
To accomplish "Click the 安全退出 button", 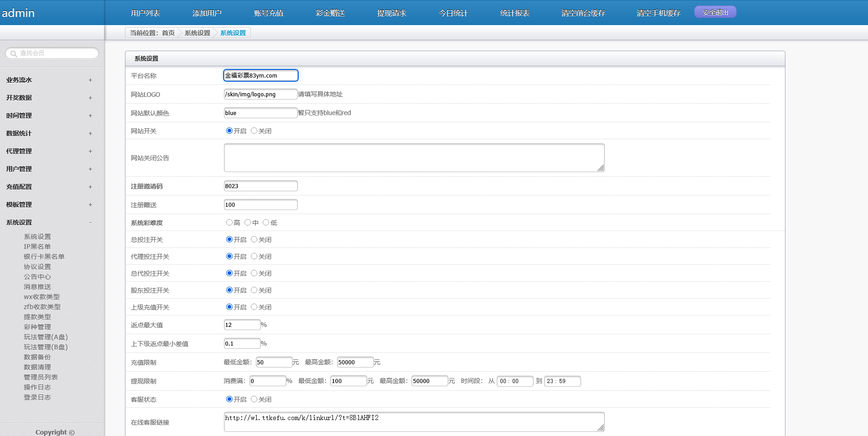I will click(715, 12).
